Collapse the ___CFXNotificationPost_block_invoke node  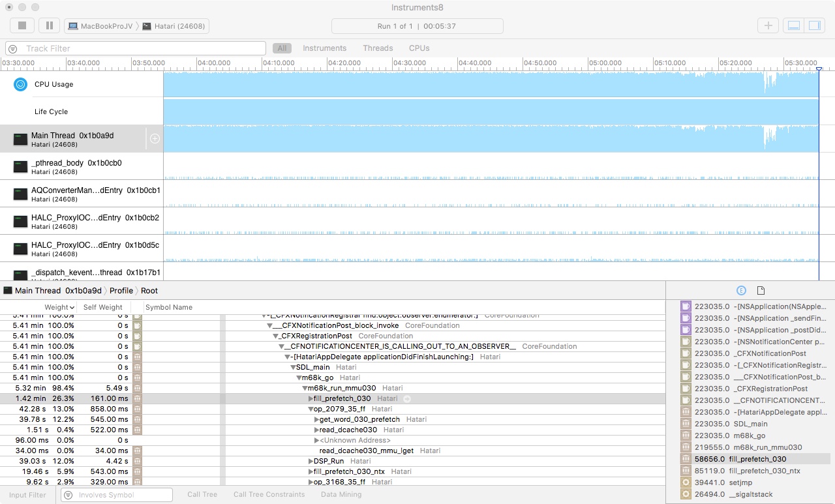click(x=269, y=325)
